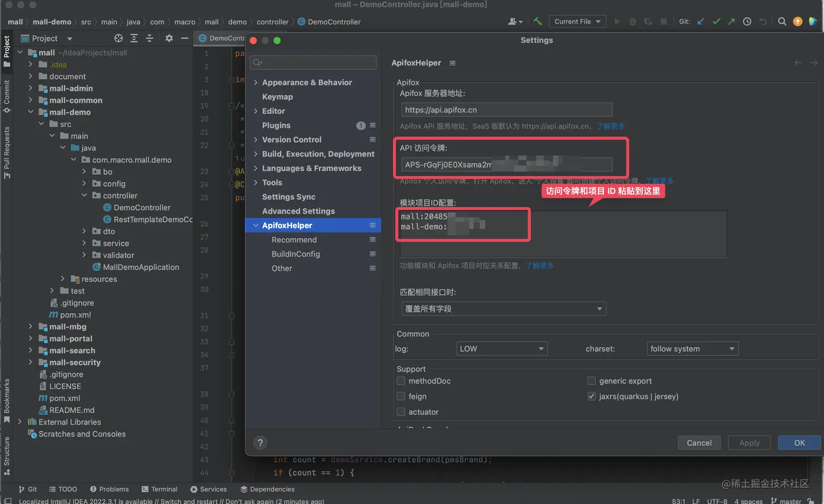Open the Problems tool window tab

(x=109, y=489)
